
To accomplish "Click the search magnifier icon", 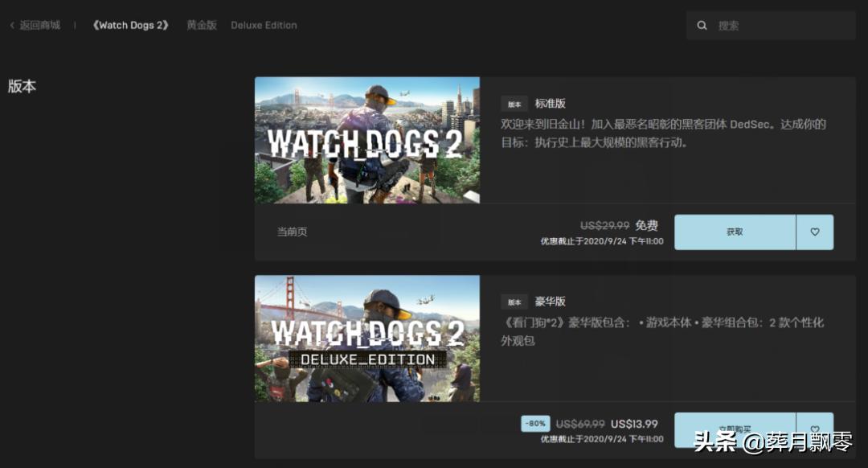I will [x=702, y=25].
